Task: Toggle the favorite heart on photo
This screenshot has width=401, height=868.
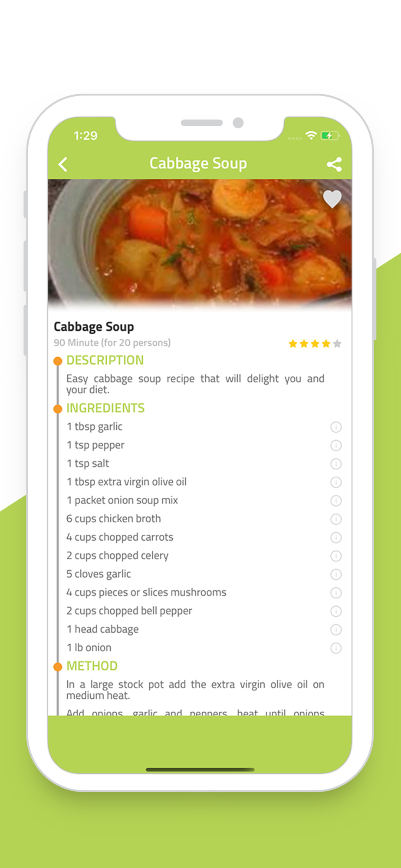Action: (332, 199)
